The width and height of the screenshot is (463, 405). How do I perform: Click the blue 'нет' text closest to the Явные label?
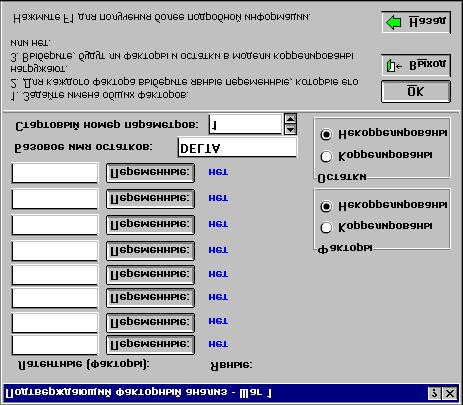pyautogui.click(x=218, y=344)
